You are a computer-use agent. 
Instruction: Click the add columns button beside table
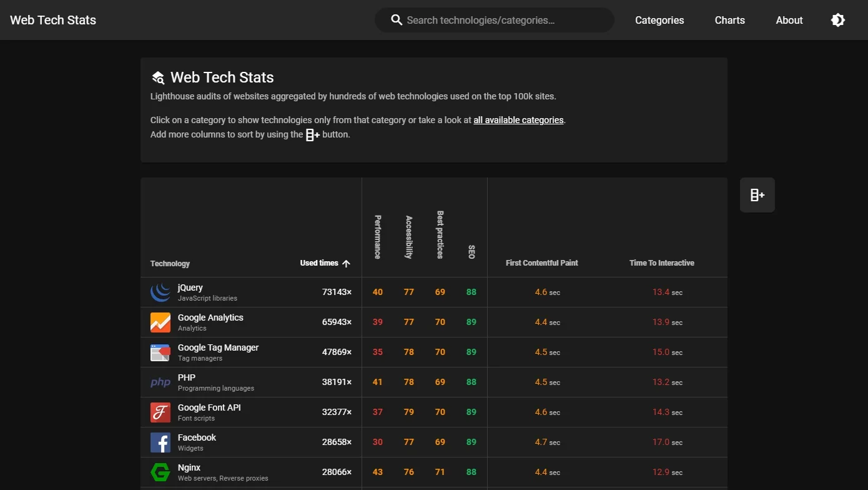coord(757,195)
